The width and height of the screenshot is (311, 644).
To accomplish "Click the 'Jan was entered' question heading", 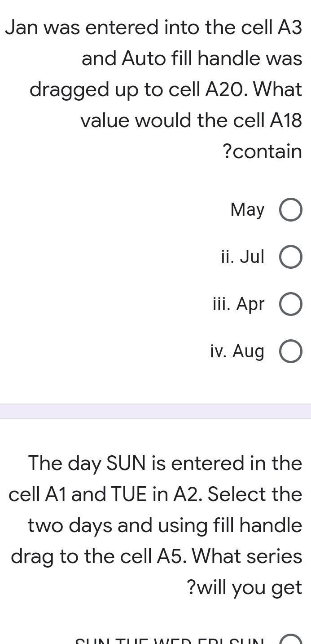I will click(153, 28).
